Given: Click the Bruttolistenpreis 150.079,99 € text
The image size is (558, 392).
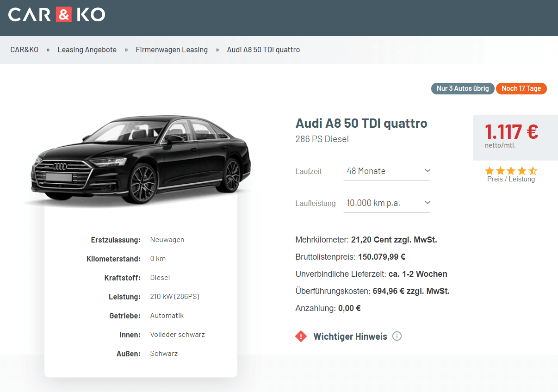Looking at the screenshot, I should (x=350, y=257).
